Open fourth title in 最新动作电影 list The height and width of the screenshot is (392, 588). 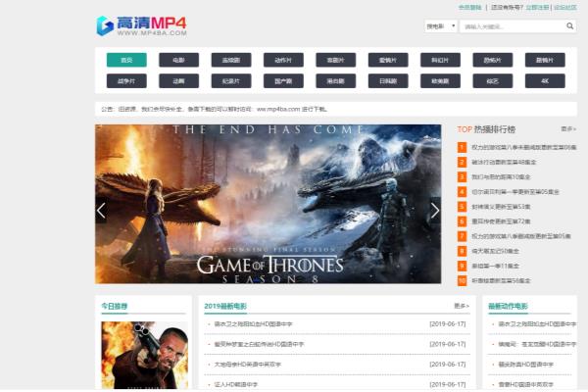[x=525, y=384]
